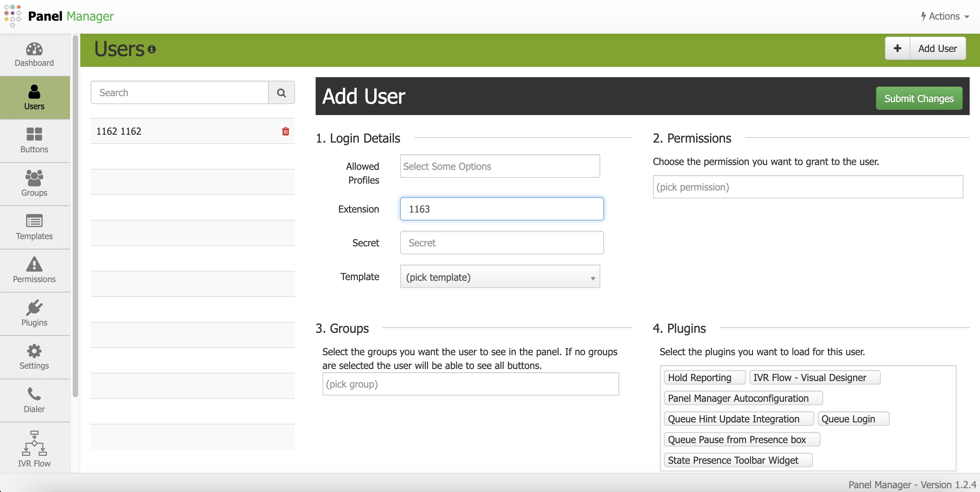
Task: Open the IVR Flow designer
Action: (34, 448)
